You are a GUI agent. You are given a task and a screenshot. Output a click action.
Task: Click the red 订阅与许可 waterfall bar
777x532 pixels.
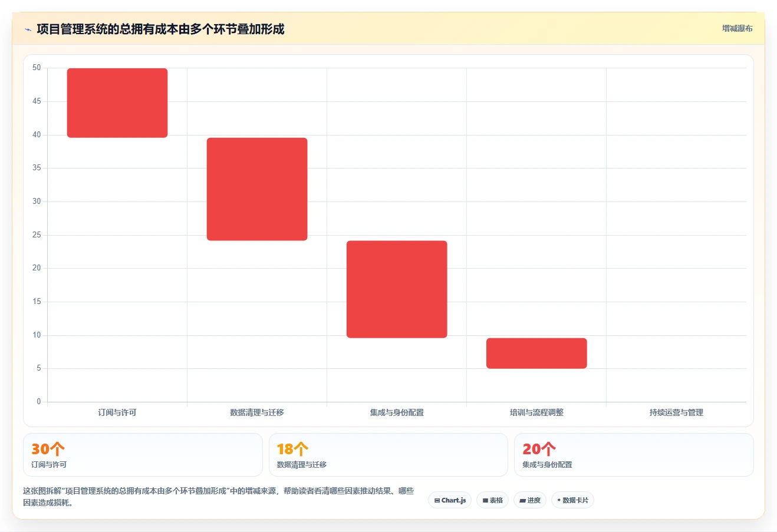117,103
